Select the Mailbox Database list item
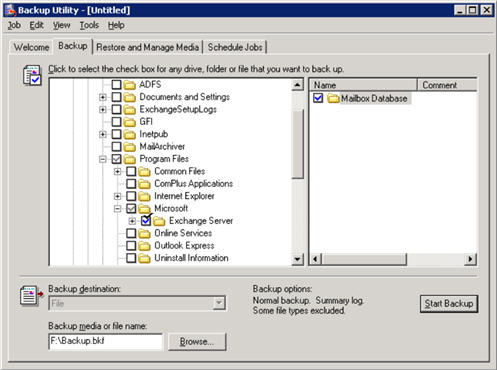Viewport: 497px width, 370px height. pos(374,98)
